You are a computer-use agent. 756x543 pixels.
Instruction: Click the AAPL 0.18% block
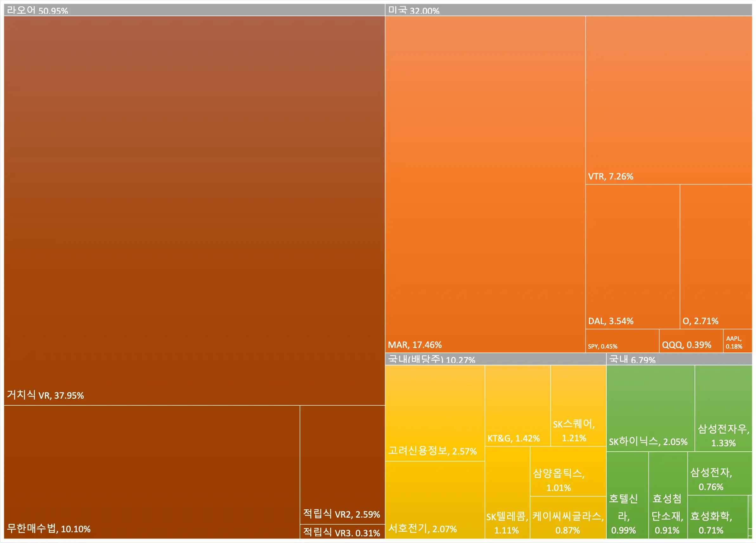pos(738,341)
